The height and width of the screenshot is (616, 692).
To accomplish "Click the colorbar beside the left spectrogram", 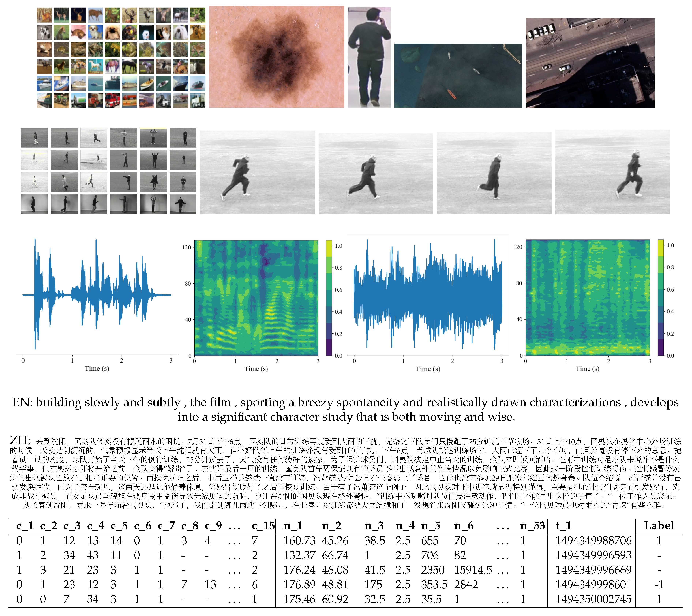I will point(329,298).
